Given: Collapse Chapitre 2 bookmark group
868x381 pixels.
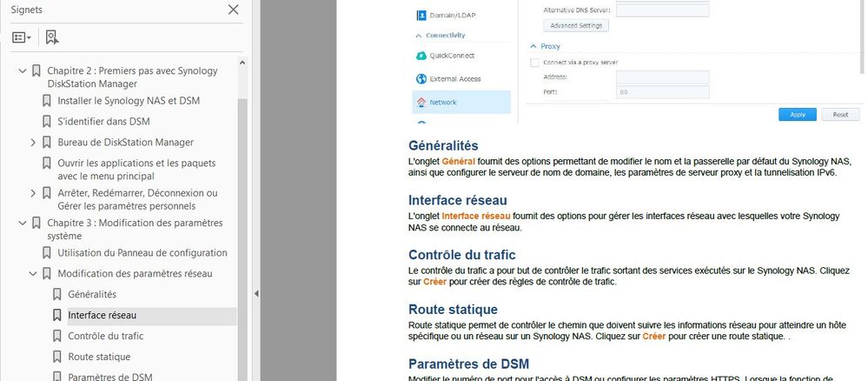Looking at the screenshot, I should 23,71.
